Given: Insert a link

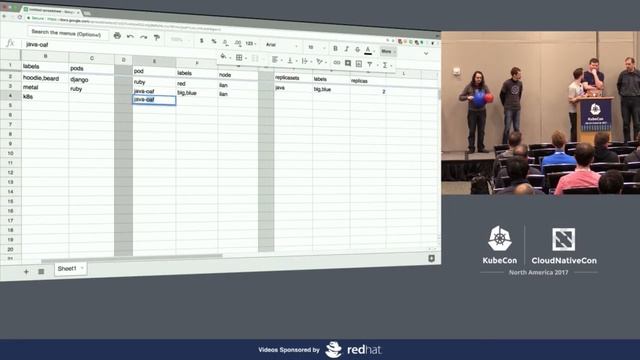Looking at the screenshot, I should point(337,62).
